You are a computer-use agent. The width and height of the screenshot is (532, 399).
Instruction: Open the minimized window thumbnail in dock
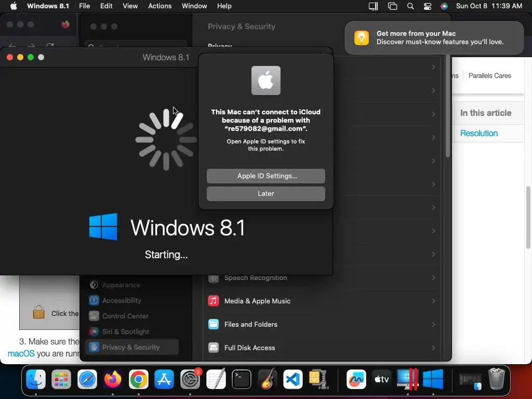coord(471,380)
